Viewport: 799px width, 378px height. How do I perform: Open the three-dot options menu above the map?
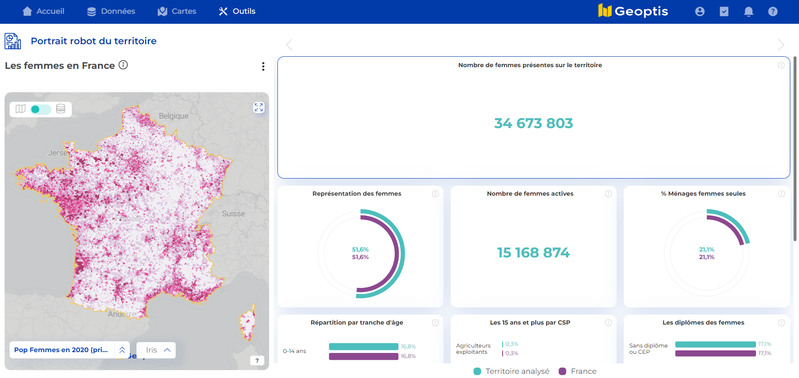click(263, 66)
